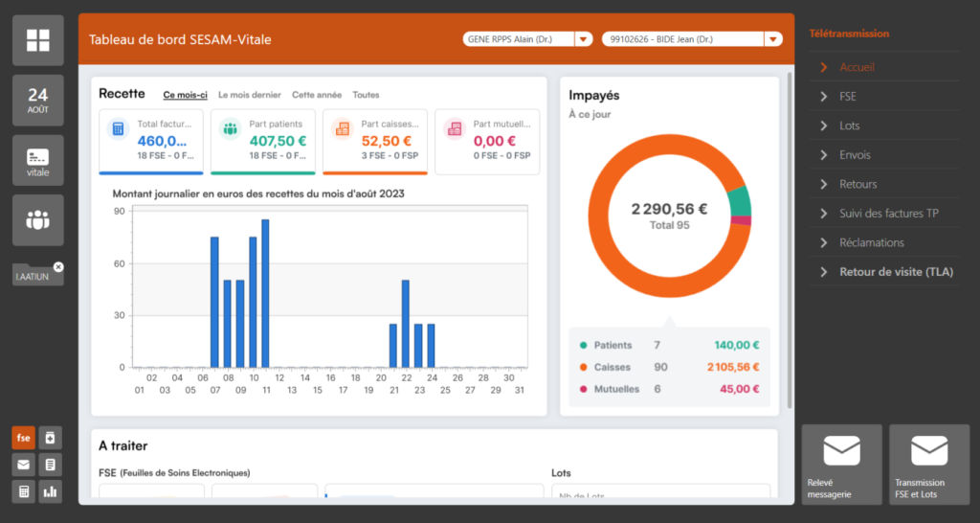Switch to the Cette année tab
This screenshot has height=523, width=980.
[x=317, y=95]
